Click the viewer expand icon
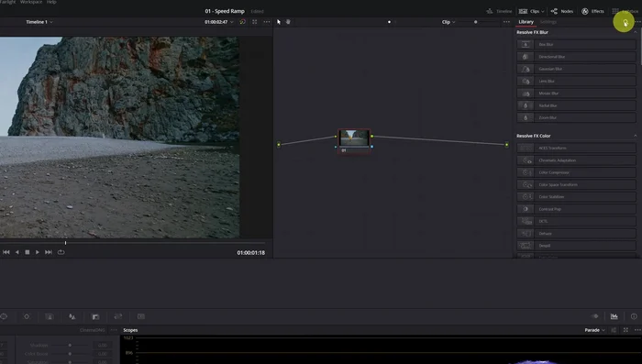642x364 pixels. (255, 22)
